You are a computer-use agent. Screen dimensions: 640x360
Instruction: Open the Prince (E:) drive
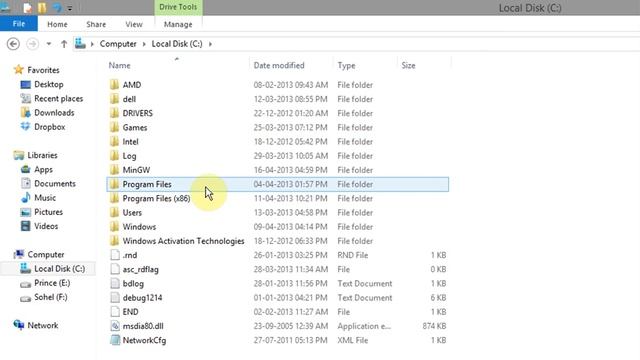[52, 283]
